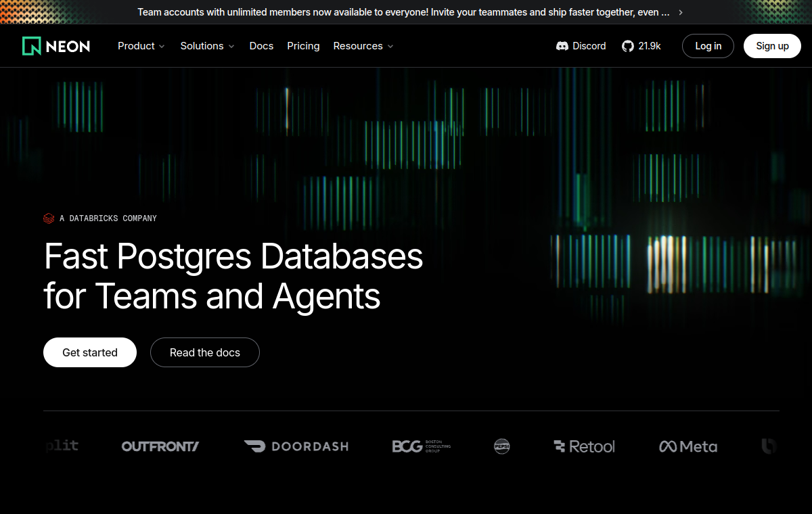
Task: Open the Docs nav item
Action: (x=261, y=46)
